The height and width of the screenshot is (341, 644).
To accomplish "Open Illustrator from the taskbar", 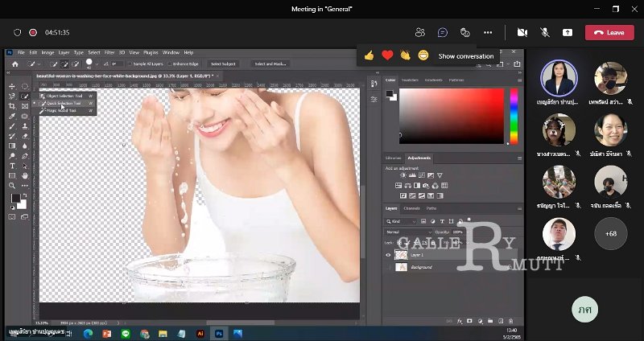I will point(200,334).
